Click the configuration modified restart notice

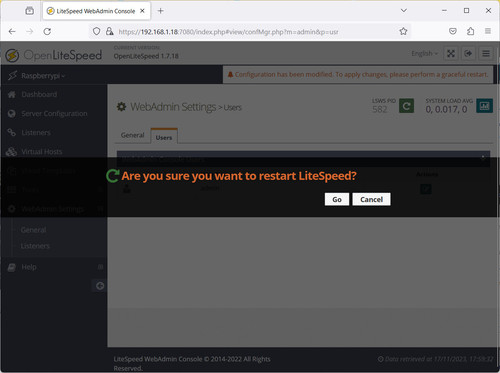coord(358,74)
